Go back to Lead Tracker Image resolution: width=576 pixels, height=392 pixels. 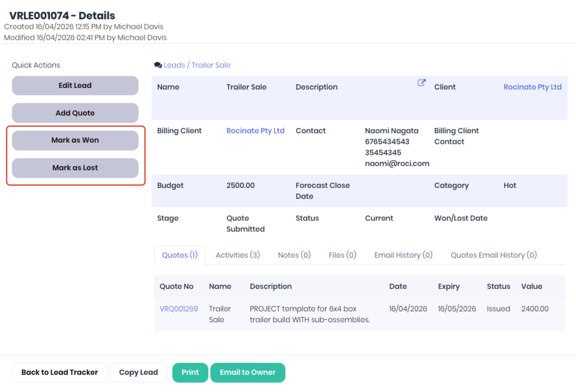click(60, 372)
